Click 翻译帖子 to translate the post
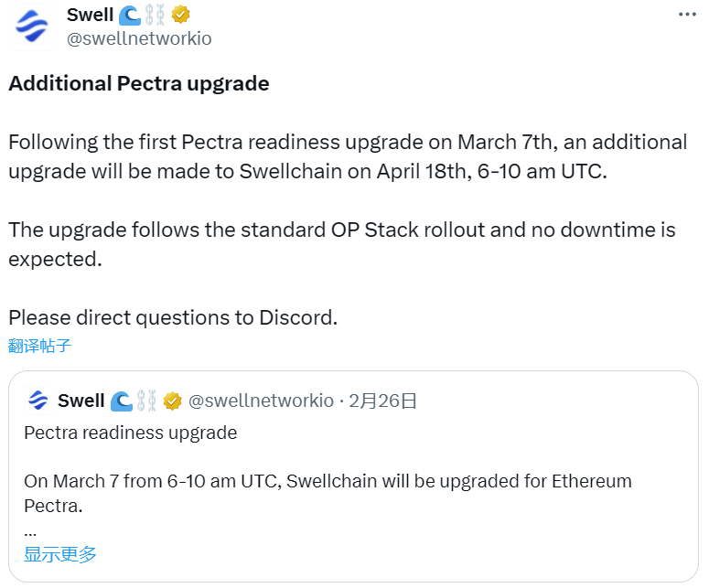Screen dimensions: 709x588 [x=39, y=346]
